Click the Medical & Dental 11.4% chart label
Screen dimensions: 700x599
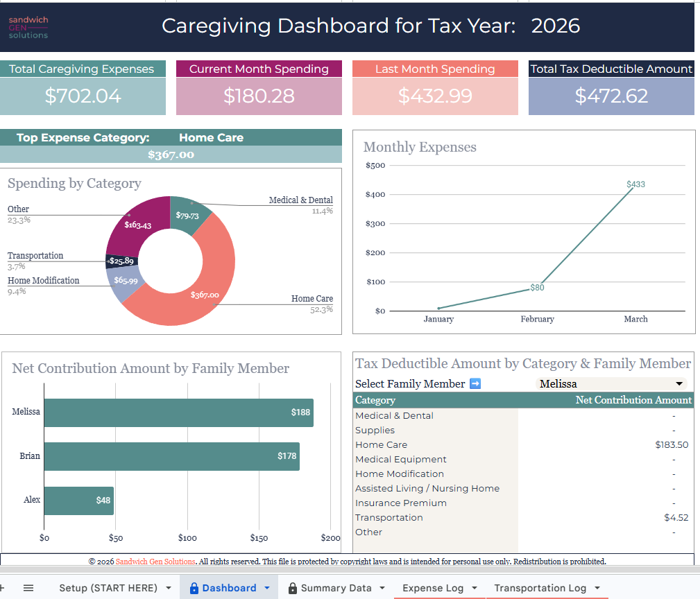coord(301,205)
